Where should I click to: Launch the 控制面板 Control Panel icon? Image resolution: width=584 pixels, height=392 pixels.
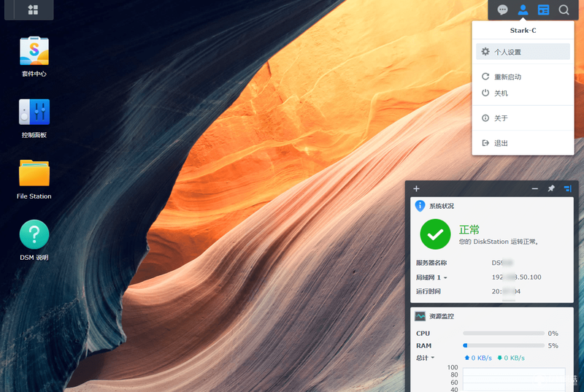tap(34, 112)
